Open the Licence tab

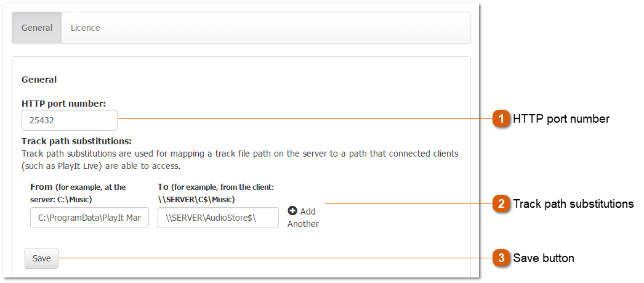click(85, 28)
